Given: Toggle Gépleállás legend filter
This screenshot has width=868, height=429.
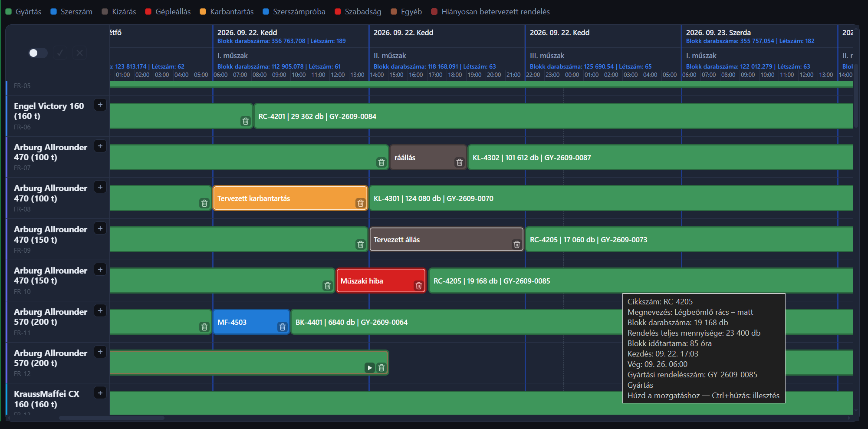Looking at the screenshot, I should (x=168, y=12).
